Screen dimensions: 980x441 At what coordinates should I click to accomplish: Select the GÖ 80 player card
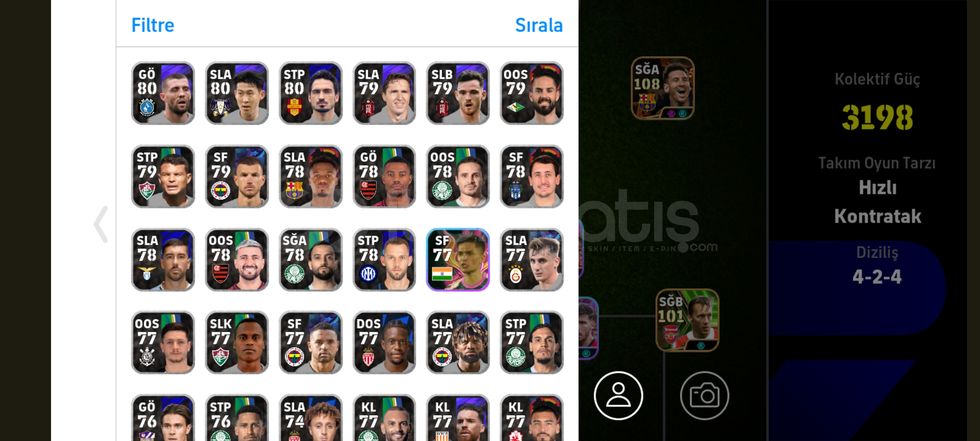(x=163, y=93)
